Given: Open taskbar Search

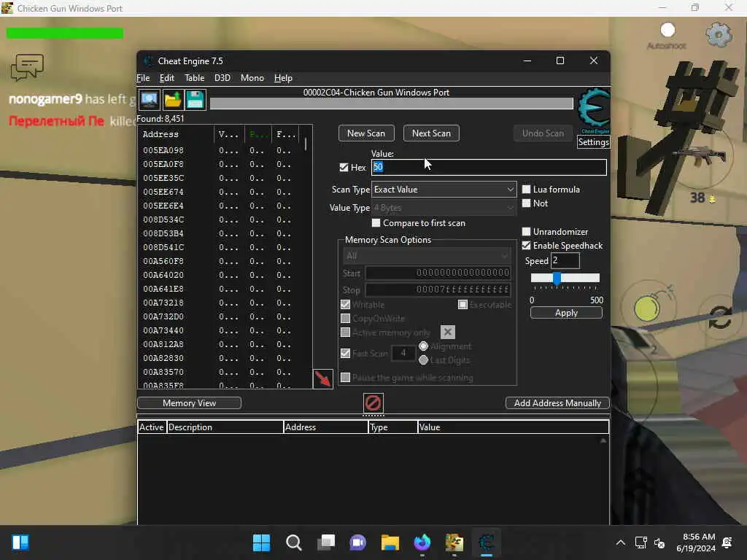Looking at the screenshot, I should click(x=293, y=542).
